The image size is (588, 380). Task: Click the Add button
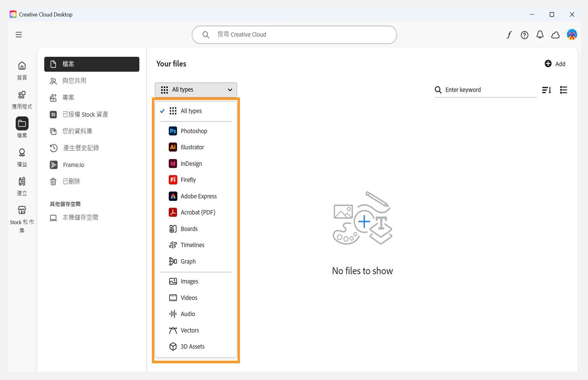click(555, 64)
